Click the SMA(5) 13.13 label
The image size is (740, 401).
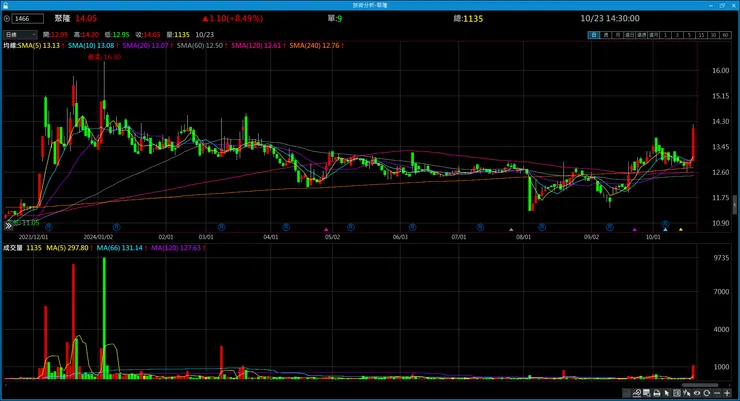[39, 46]
